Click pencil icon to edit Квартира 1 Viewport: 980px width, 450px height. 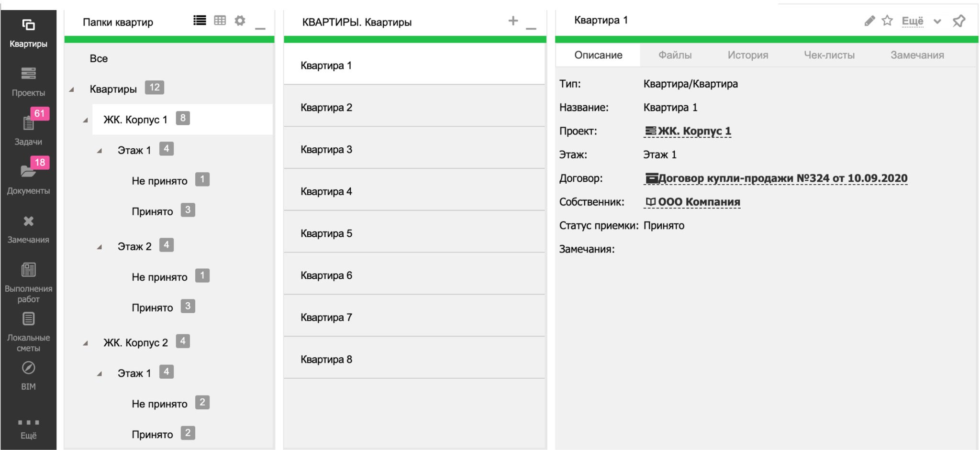coord(869,21)
